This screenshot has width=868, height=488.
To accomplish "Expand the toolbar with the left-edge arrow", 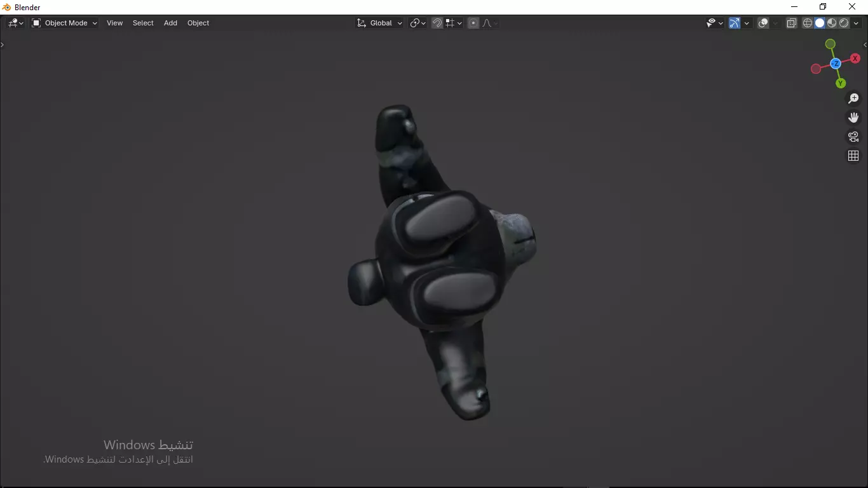I will pos(3,44).
